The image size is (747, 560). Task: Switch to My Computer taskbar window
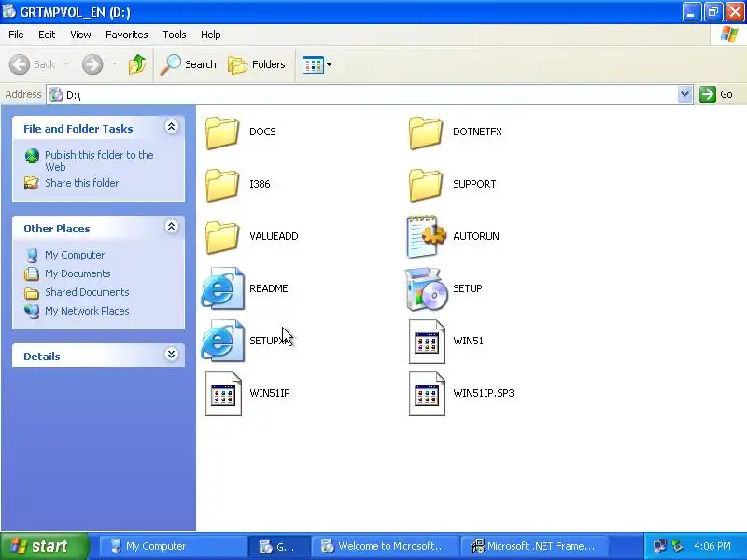click(173, 546)
